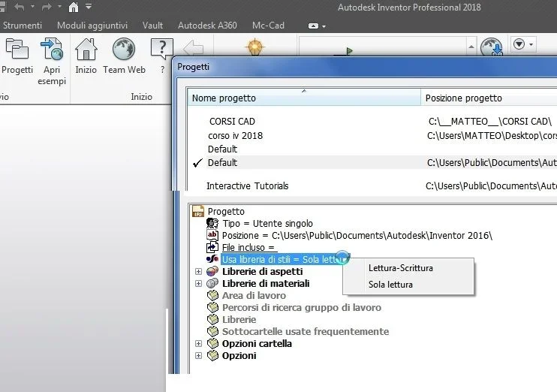Expand the Librerie di aspetti node
This screenshot has width=557, height=392.
coord(199,272)
